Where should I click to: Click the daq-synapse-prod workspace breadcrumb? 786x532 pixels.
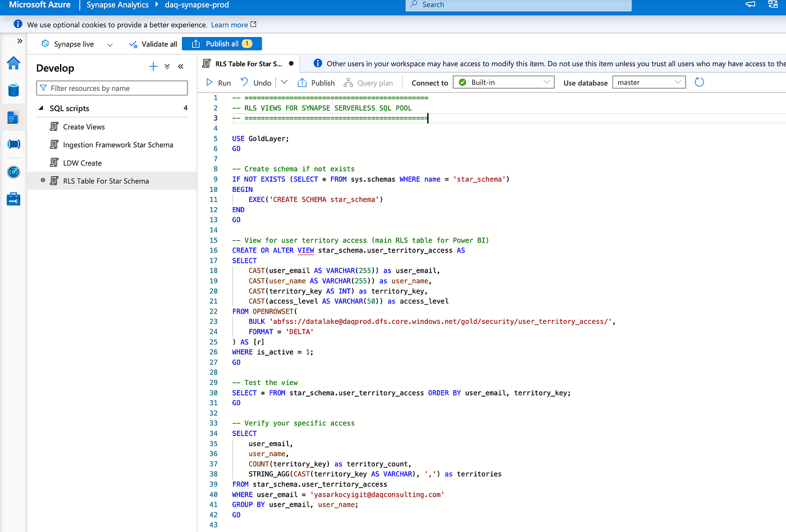click(x=196, y=5)
